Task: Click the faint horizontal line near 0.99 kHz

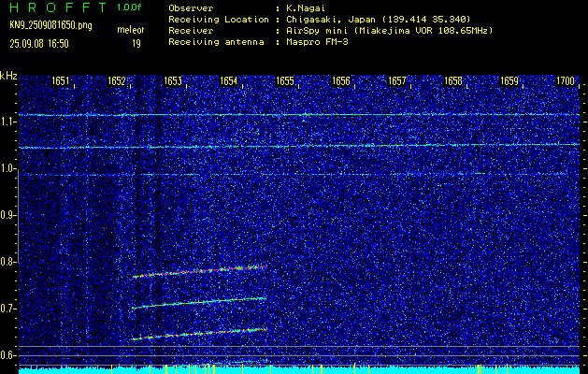Action: coord(299,174)
